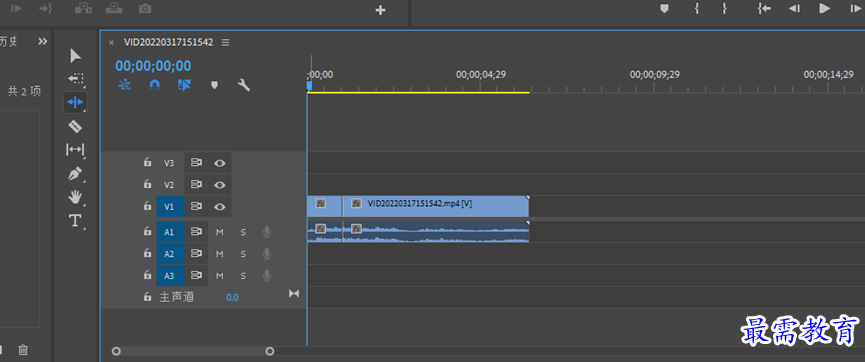Select the Type tool
Screen dimensions: 865x362
click(x=74, y=221)
